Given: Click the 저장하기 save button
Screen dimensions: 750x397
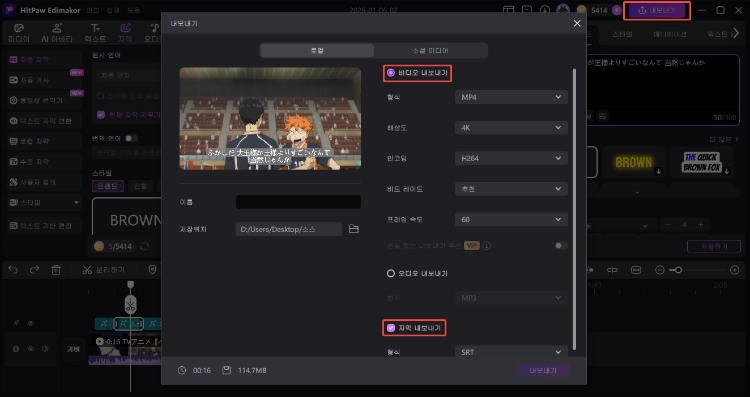Looking at the screenshot, I should pyautogui.click(x=714, y=246).
